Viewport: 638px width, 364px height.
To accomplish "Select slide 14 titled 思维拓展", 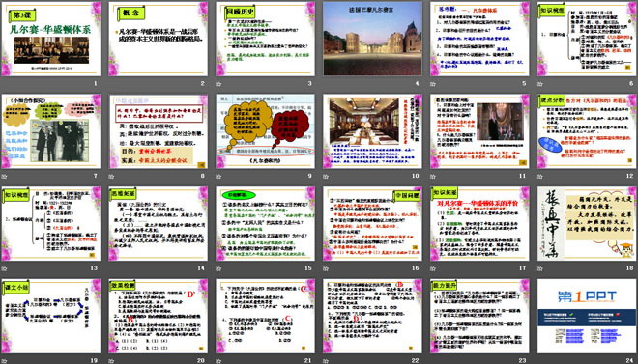I will 159,223.
